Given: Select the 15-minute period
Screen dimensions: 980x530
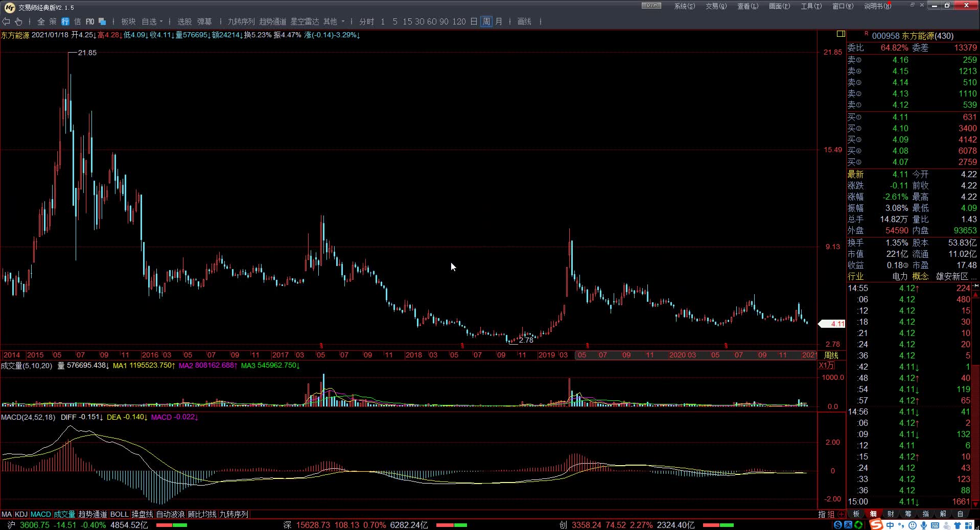Looking at the screenshot, I should point(407,21).
